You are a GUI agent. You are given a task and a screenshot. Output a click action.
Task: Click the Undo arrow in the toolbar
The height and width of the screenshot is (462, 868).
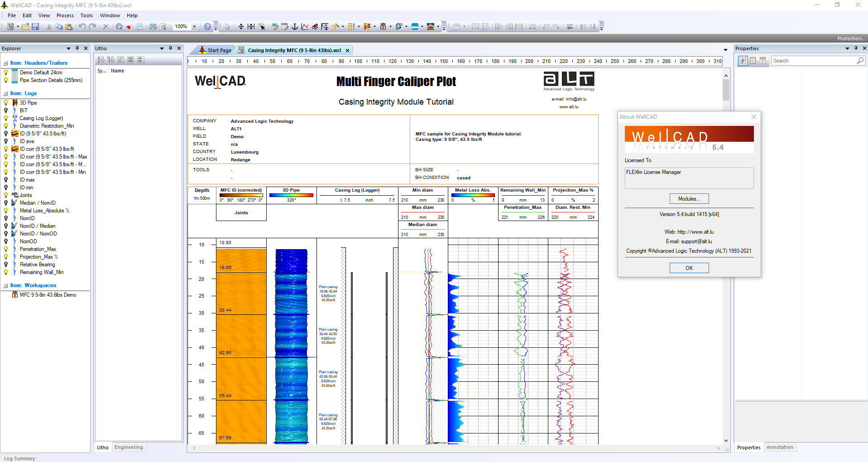[82, 27]
